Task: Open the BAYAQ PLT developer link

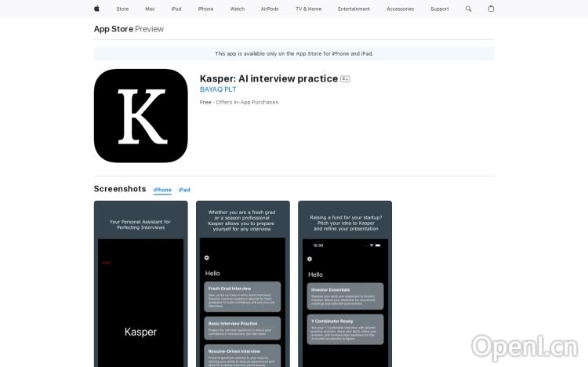Action: click(x=218, y=89)
